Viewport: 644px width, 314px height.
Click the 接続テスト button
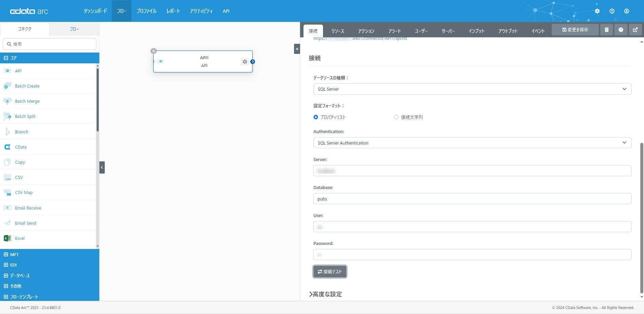pos(330,272)
